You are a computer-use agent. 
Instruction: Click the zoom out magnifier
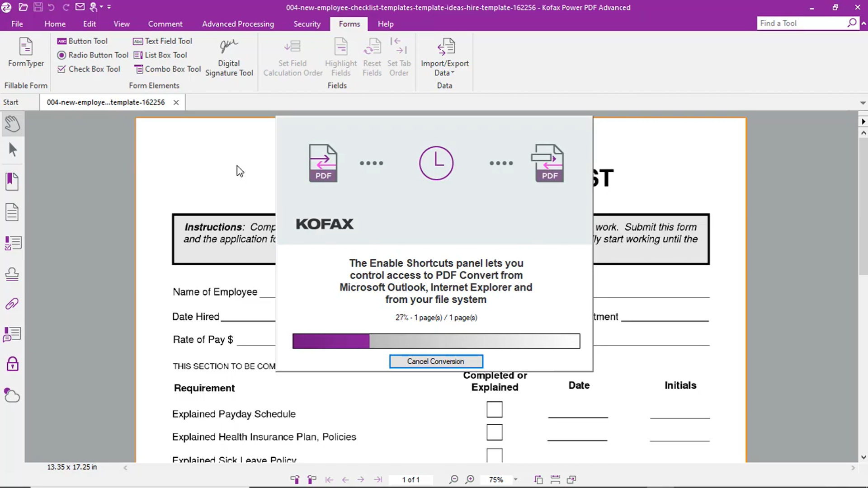coord(453,479)
